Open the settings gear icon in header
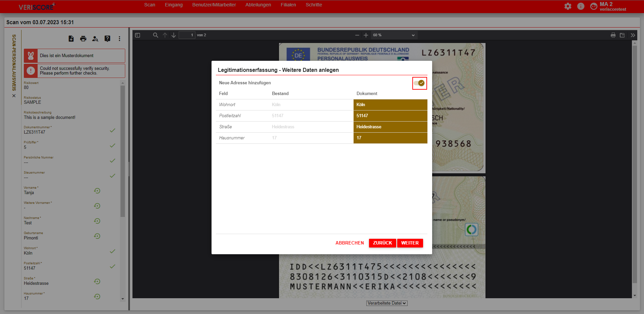The width and height of the screenshot is (644, 314). (x=568, y=6)
